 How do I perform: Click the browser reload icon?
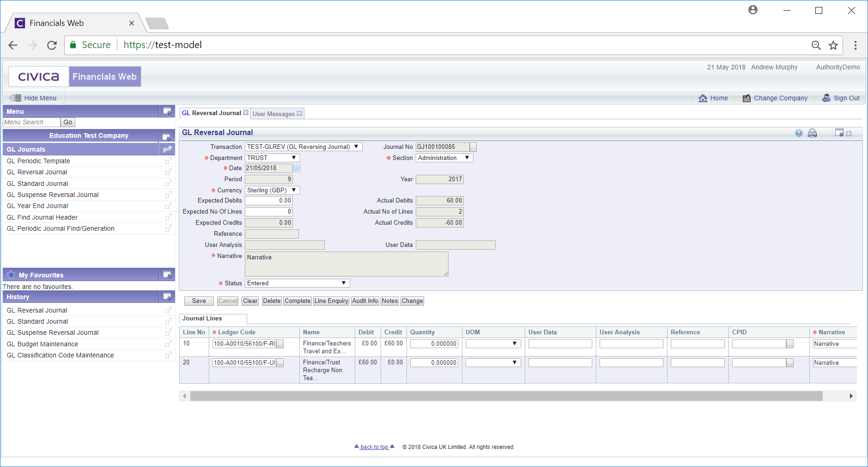(x=52, y=45)
